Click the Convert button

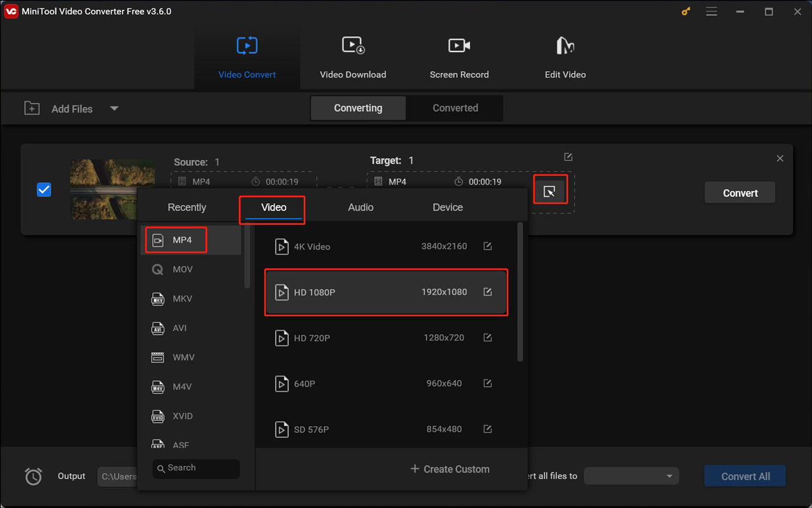pos(740,193)
